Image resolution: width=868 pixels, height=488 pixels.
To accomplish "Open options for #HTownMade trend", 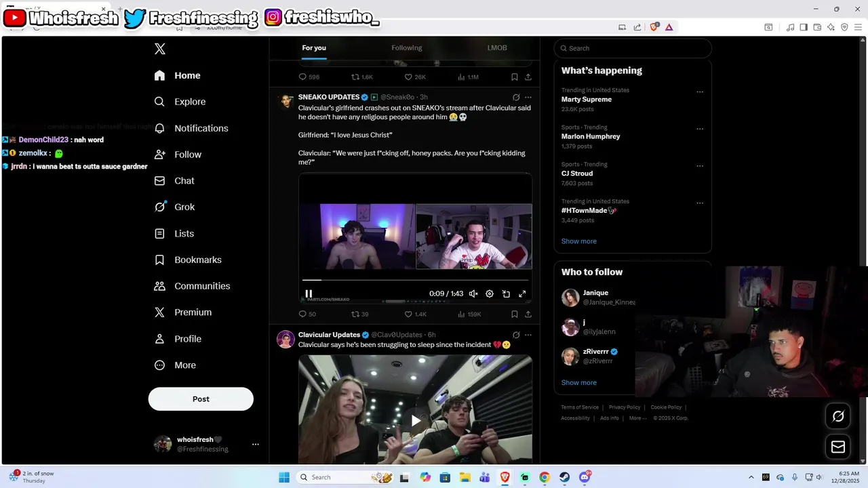I will tap(700, 203).
